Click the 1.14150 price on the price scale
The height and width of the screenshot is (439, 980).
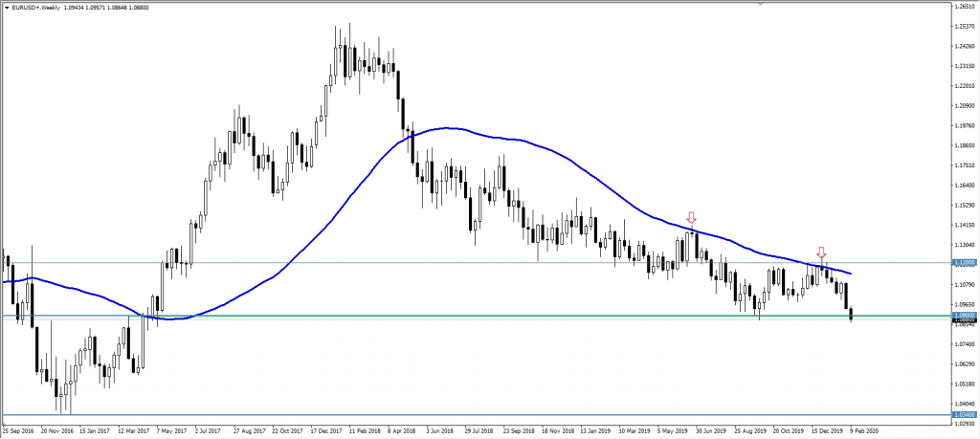click(965, 225)
